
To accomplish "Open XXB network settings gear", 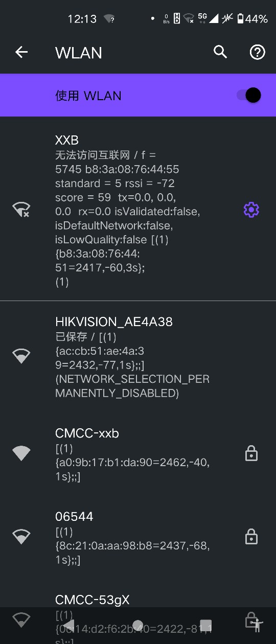I will (x=251, y=210).
